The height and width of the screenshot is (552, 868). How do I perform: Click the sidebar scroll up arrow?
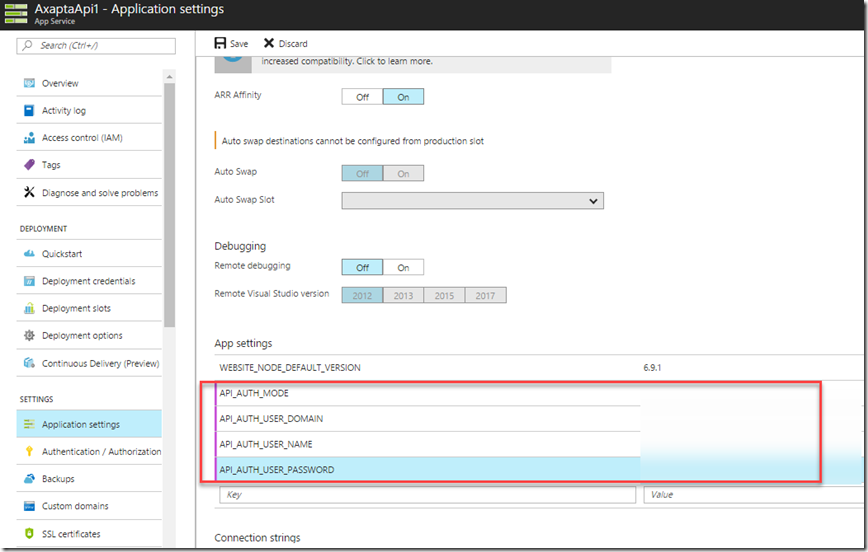click(169, 76)
